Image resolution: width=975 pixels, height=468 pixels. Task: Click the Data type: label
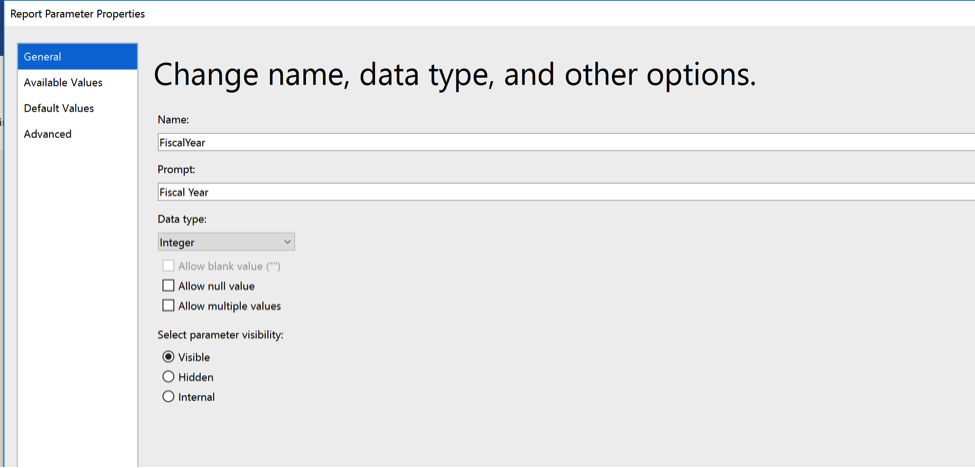pyautogui.click(x=181, y=219)
